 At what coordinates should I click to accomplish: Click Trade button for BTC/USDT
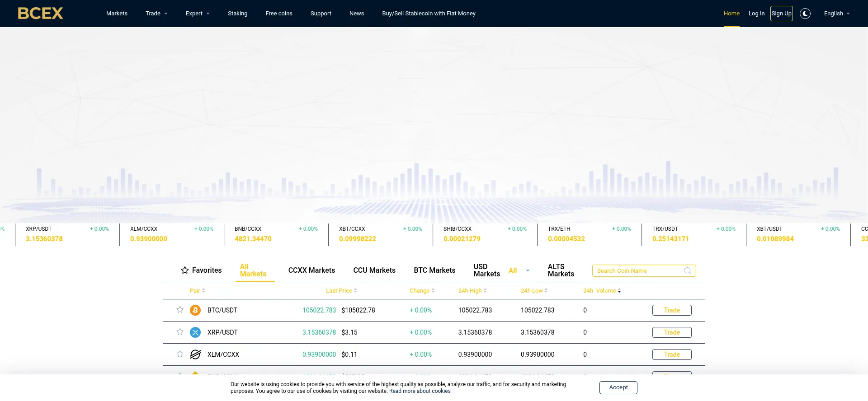(x=672, y=310)
